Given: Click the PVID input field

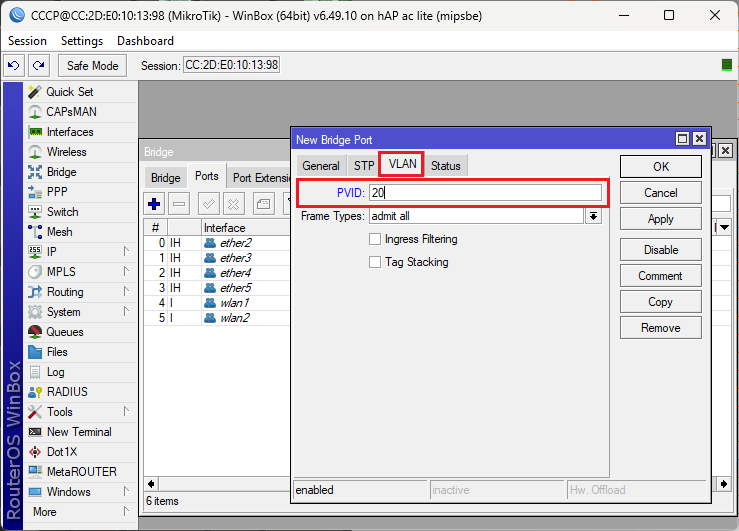Looking at the screenshot, I should coord(485,193).
